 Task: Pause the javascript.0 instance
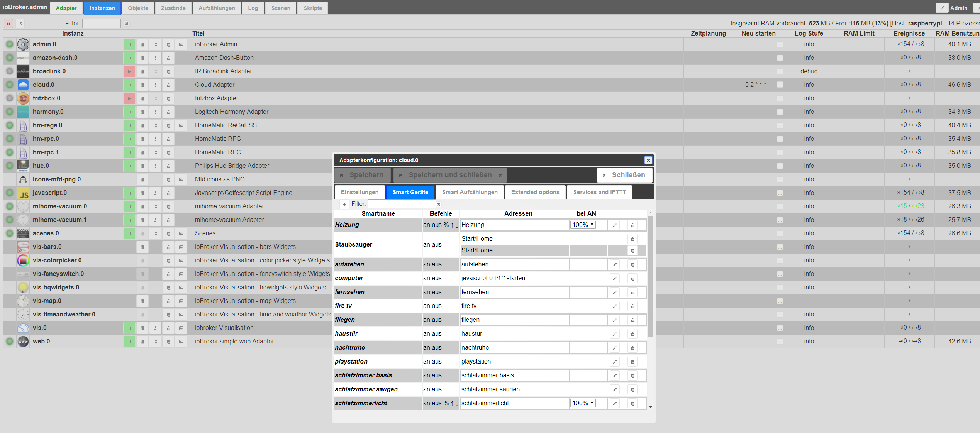129,193
